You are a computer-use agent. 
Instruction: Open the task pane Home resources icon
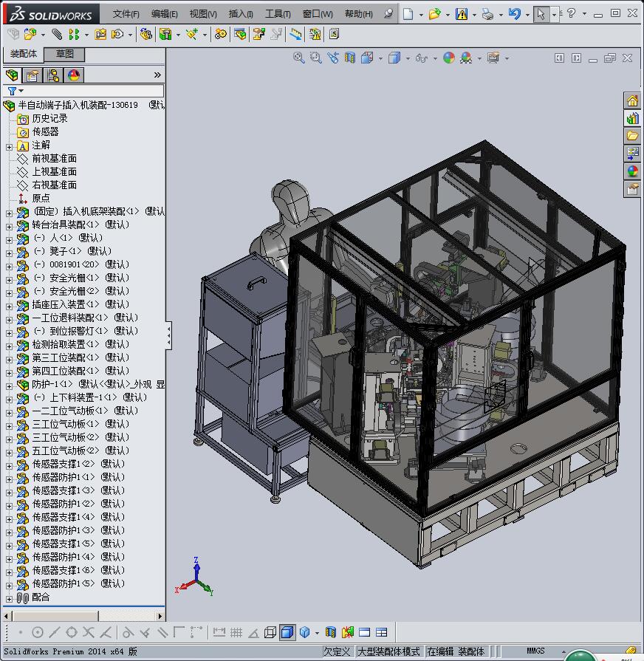click(632, 101)
